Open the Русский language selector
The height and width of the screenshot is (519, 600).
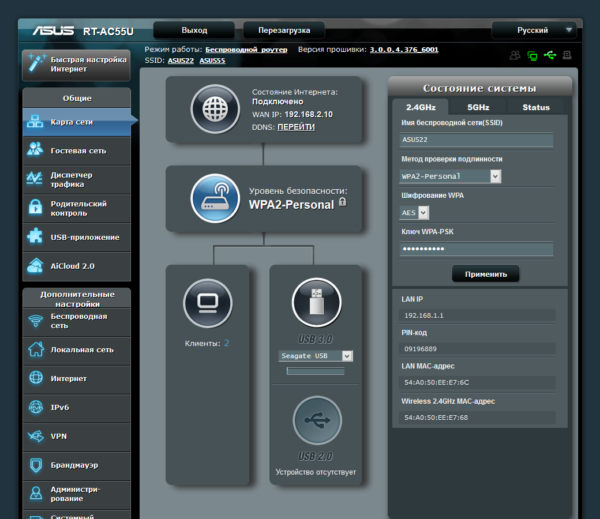(x=535, y=30)
